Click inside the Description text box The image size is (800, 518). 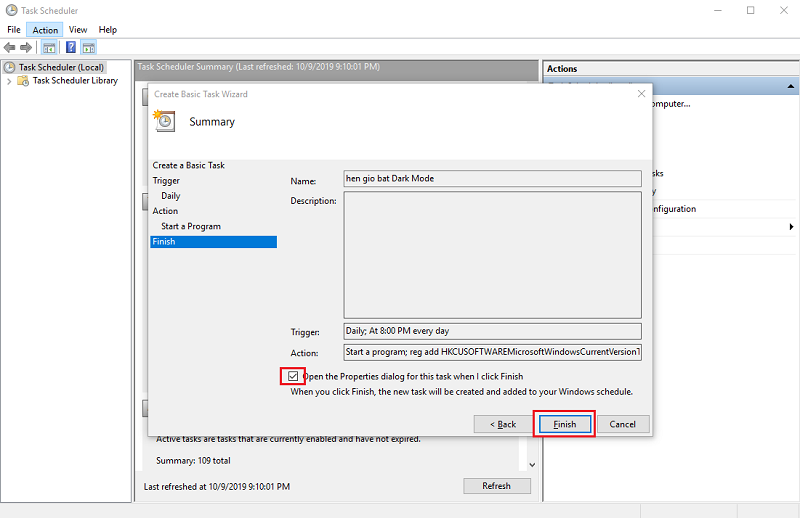pyautogui.click(x=492, y=255)
